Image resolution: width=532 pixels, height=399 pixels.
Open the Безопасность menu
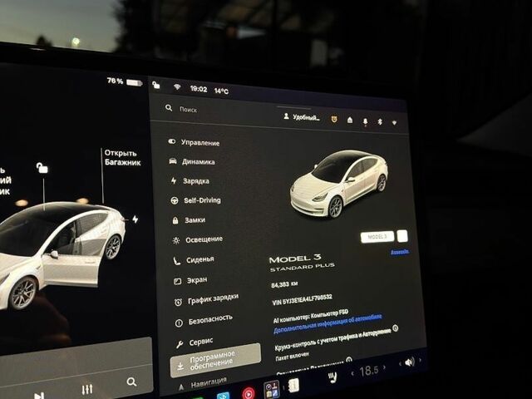point(204,320)
